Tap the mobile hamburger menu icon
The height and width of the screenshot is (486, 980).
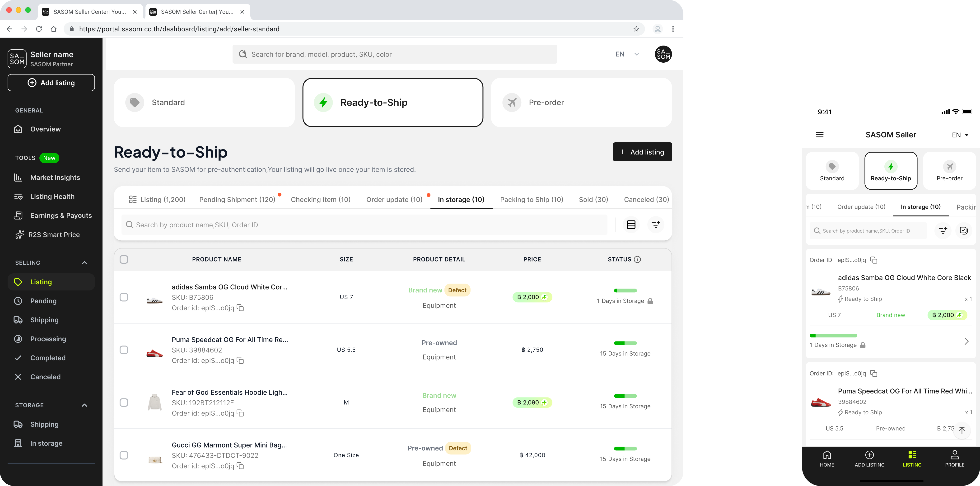pos(820,135)
